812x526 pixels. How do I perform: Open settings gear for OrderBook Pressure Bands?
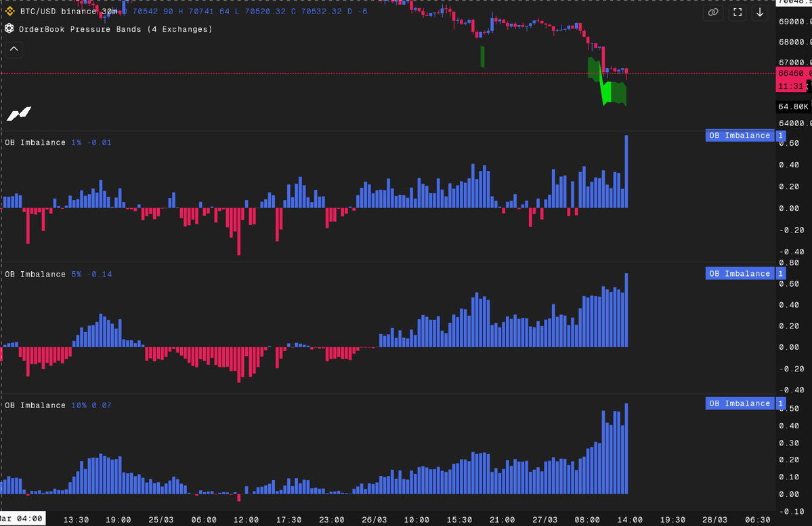[9, 28]
